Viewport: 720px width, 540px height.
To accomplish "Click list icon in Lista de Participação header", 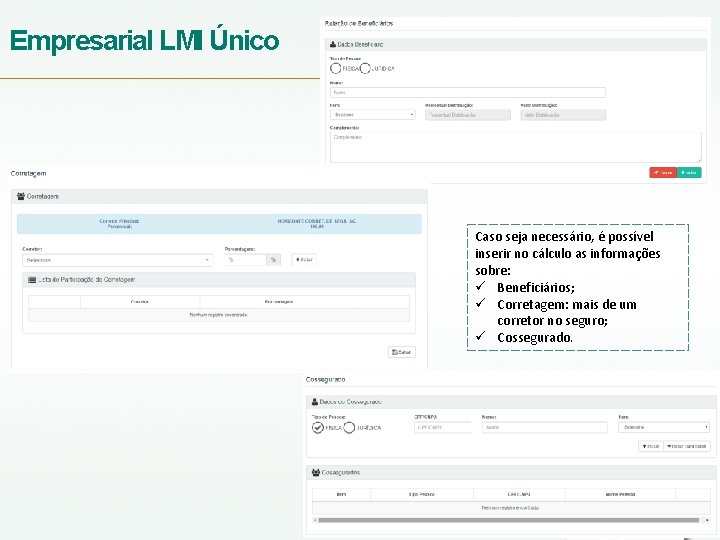I will click(32, 280).
